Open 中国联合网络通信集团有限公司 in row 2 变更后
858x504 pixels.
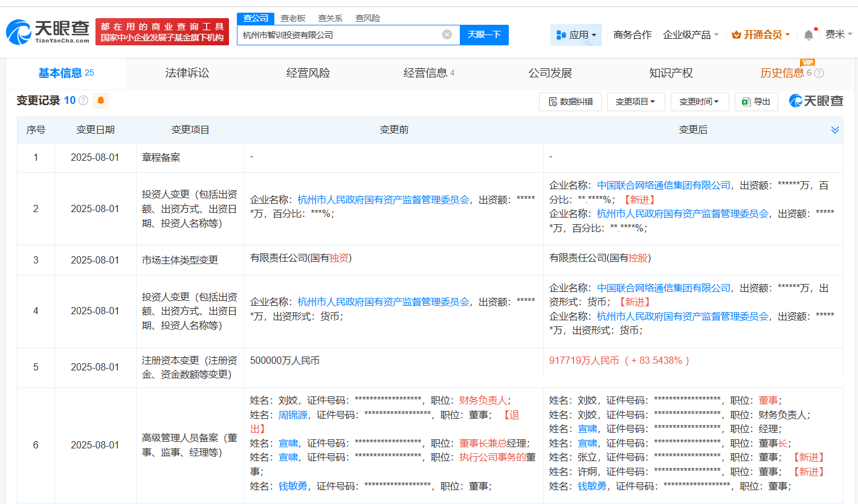[x=664, y=185]
